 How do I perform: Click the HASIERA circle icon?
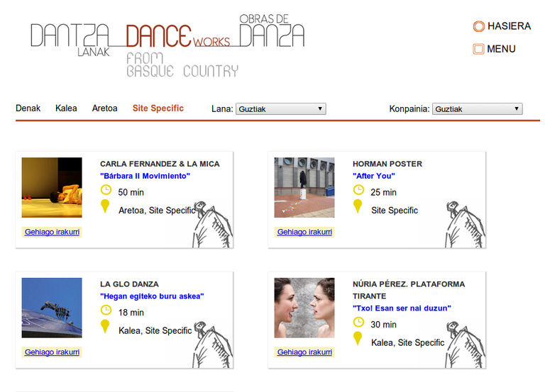(x=479, y=26)
